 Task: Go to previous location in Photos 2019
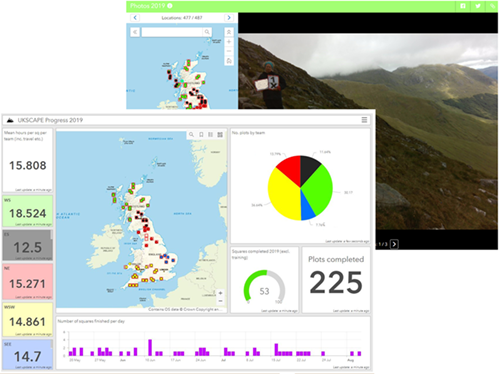[135, 18]
